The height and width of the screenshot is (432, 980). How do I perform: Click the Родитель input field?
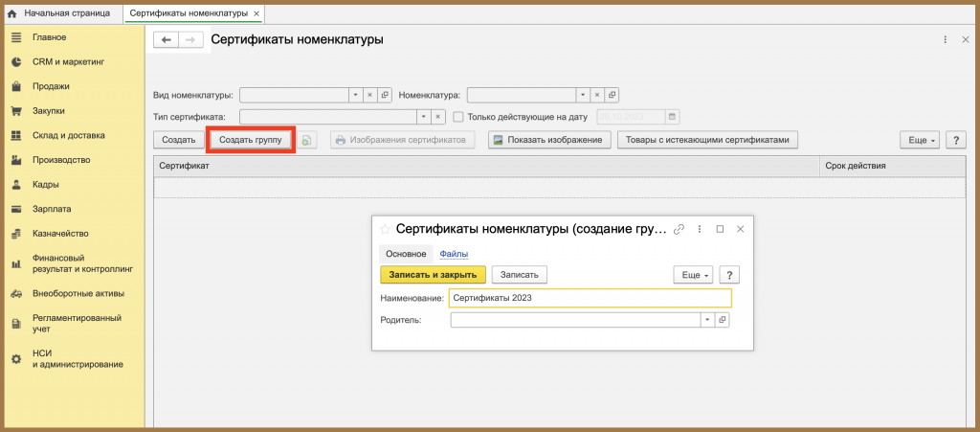pyautogui.click(x=575, y=320)
